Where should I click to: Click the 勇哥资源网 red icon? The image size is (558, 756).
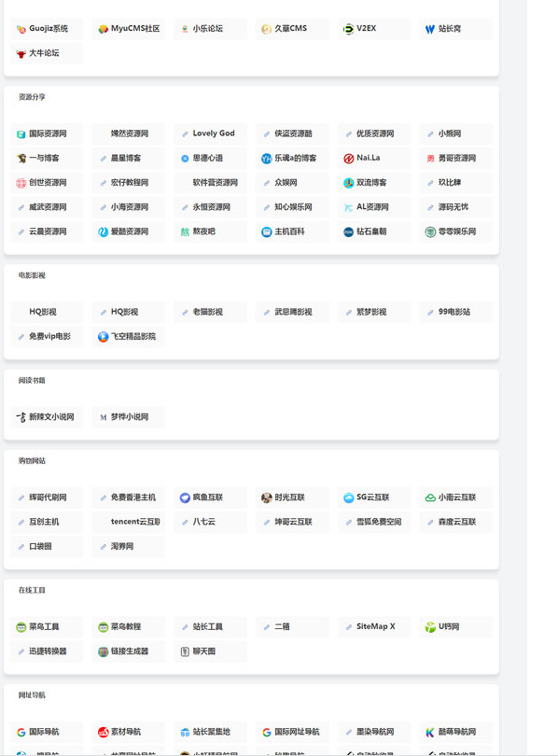point(430,159)
